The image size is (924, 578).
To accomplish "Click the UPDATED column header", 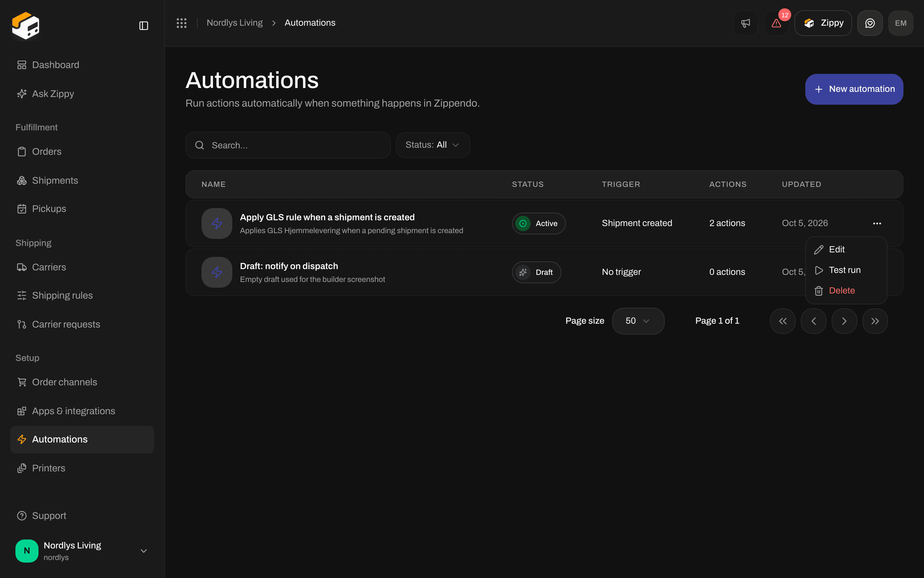I will [801, 184].
